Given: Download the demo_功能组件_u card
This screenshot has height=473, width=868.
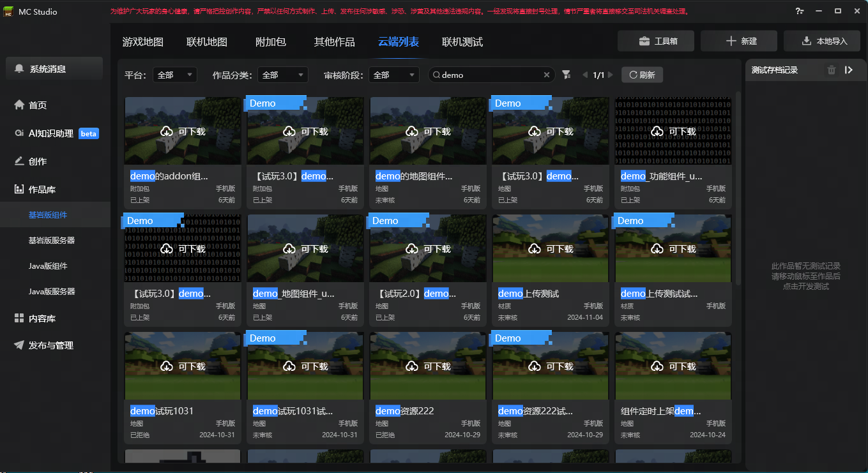Looking at the screenshot, I should 673,131.
